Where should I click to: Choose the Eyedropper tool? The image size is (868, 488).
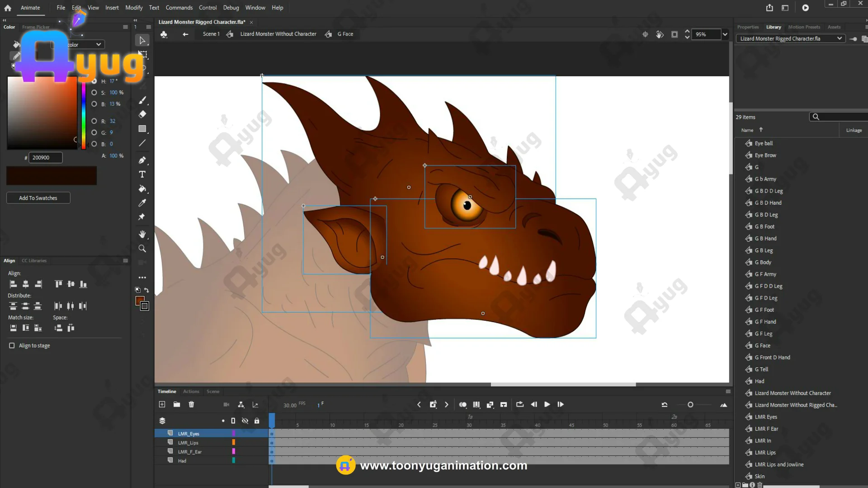142,203
